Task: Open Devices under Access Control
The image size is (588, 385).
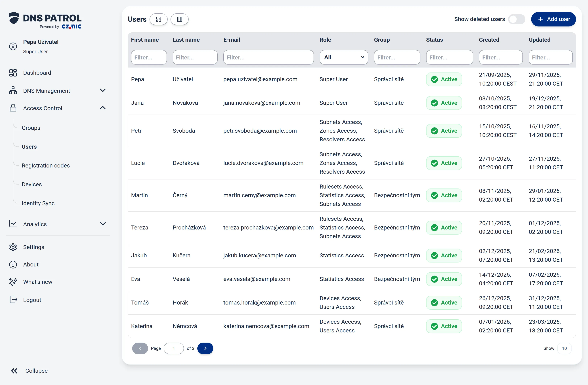Action: click(32, 184)
